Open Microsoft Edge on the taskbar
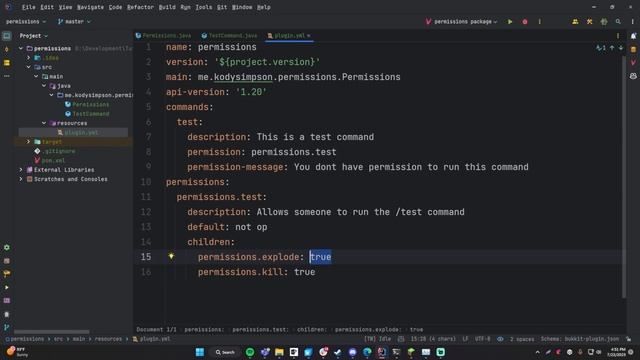This screenshot has height=360, width=640. pos(367,352)
